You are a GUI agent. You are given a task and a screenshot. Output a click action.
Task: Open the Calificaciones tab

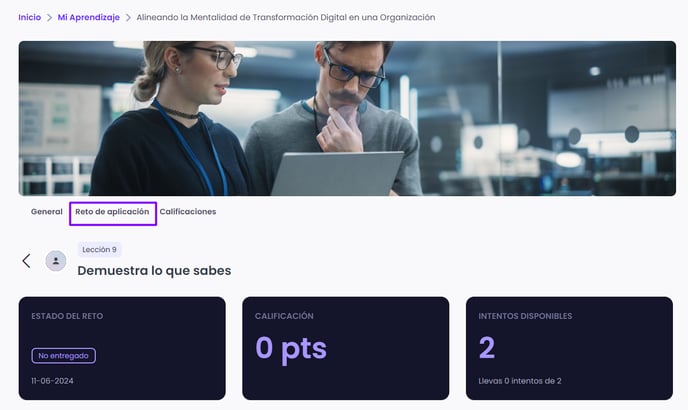188,212
